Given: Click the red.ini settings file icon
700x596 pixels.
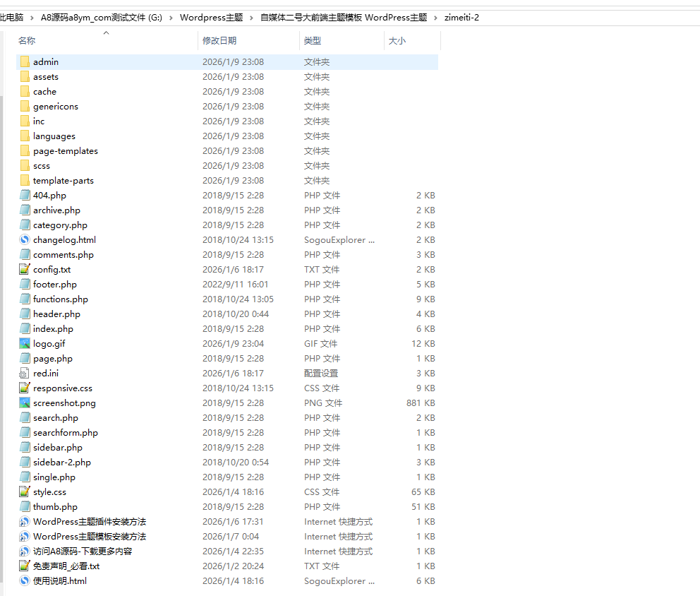Looking at the screenshot, I should tap(25, 374).
